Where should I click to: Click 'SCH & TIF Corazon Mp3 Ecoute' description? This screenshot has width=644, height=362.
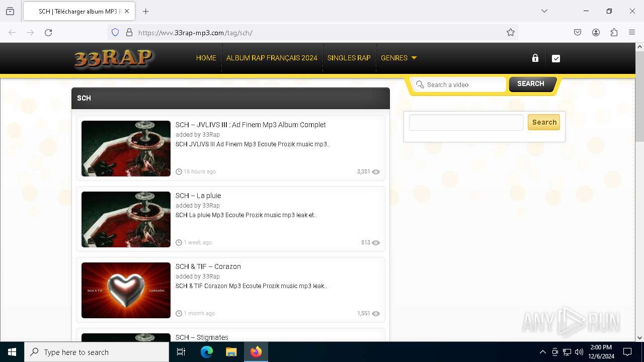[251, 286]
